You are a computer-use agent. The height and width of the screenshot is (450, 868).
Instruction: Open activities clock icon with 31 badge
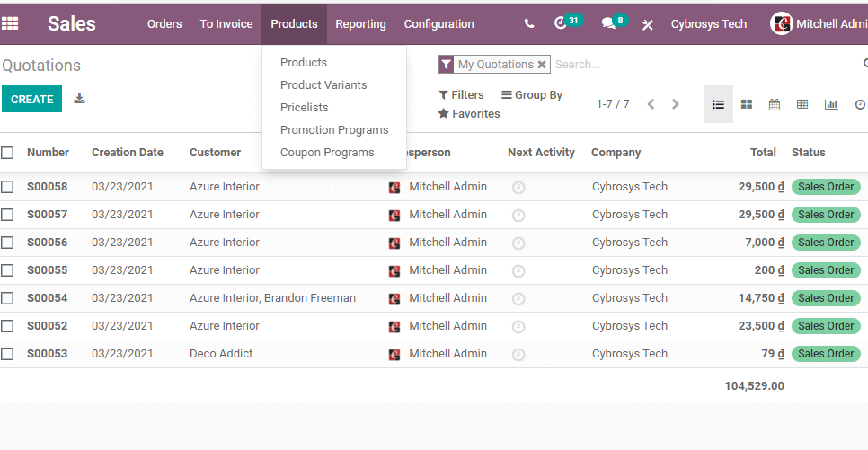[x=560, y=23]
